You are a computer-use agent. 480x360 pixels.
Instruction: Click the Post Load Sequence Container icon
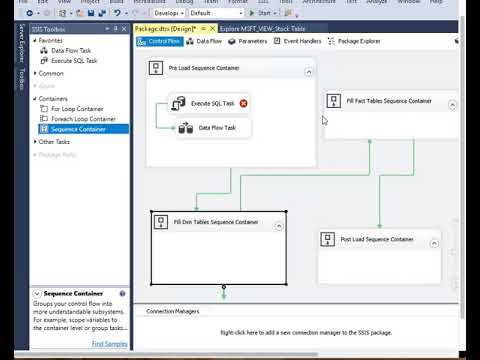tap(327, 239)
